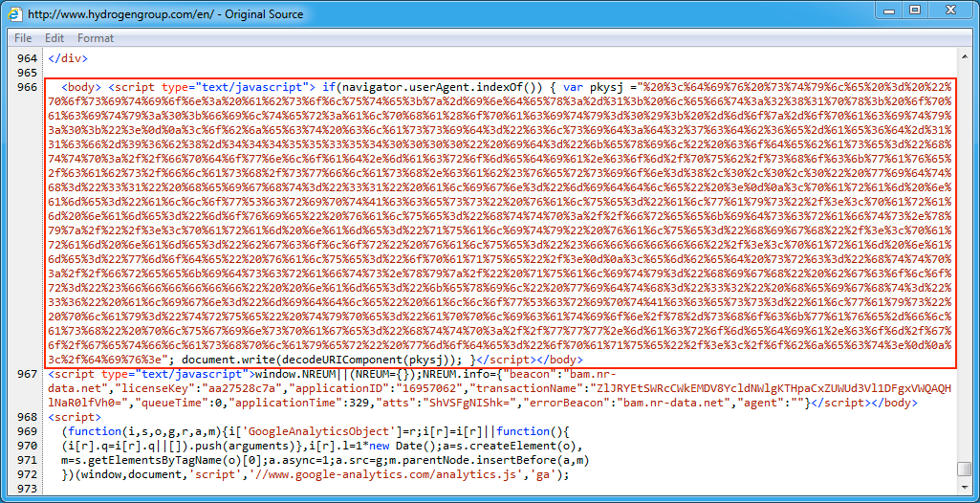
Task: Click line number 964 in the gutter
Action: (x=25, y=58)
